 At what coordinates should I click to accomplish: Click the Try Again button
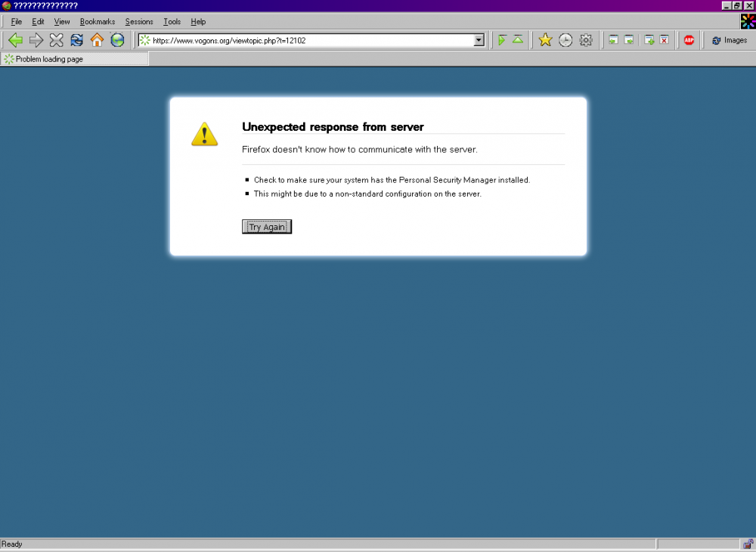coord(267,227)
